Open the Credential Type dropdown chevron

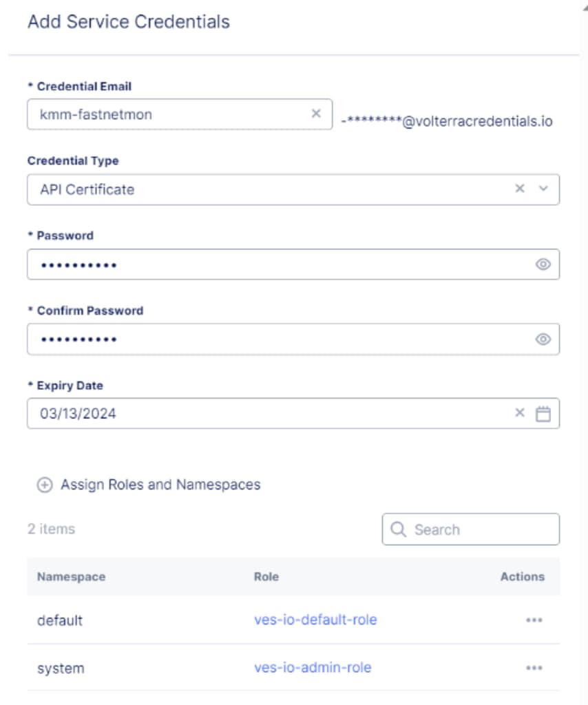coord(543,189)
